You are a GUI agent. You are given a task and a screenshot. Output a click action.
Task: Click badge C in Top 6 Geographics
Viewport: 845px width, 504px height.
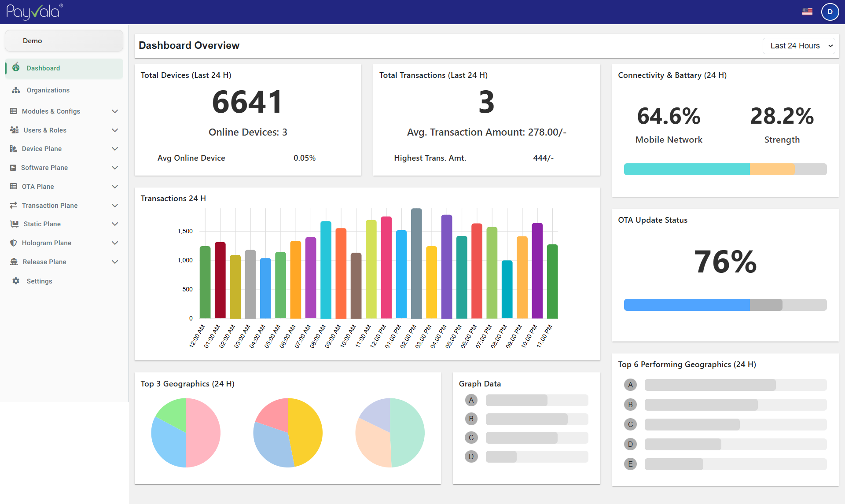631,424
